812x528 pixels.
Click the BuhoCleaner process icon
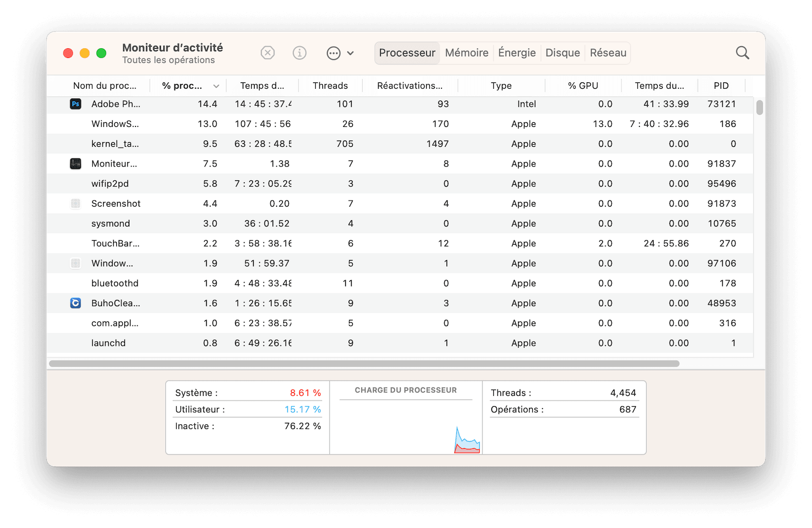76,303
